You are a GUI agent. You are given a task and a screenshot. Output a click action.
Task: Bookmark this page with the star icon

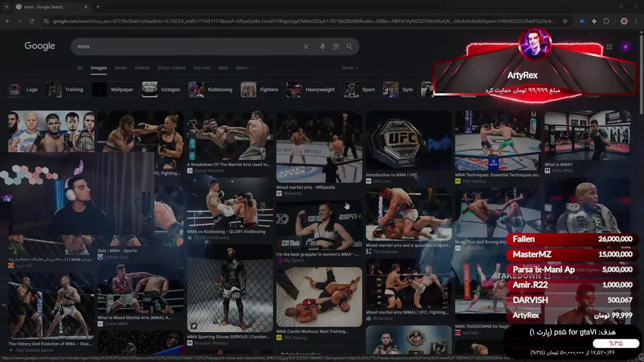coord(565,21)
